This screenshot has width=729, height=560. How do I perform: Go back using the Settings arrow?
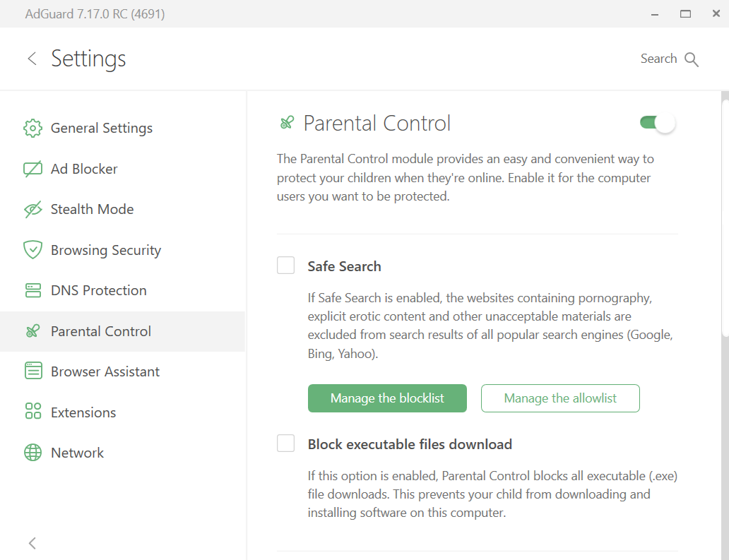coord(32,59)
